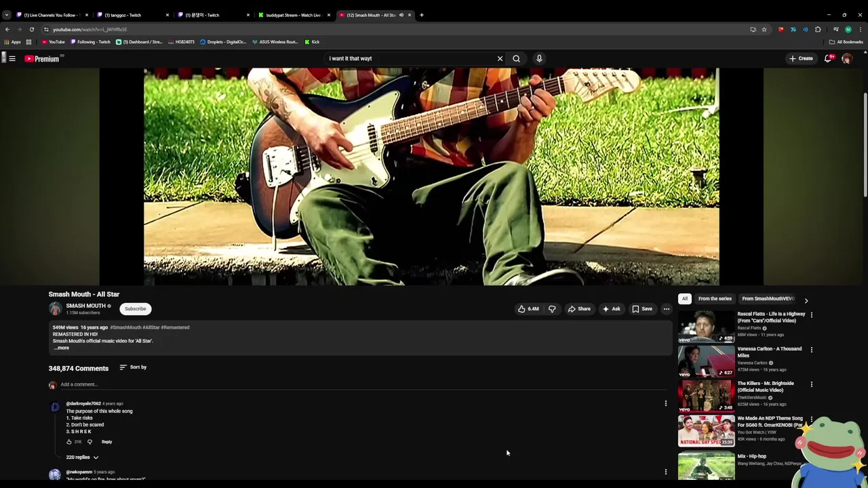
Task: Open Mix - Hip-hop playlist title
Action: (x=752, y=457)
